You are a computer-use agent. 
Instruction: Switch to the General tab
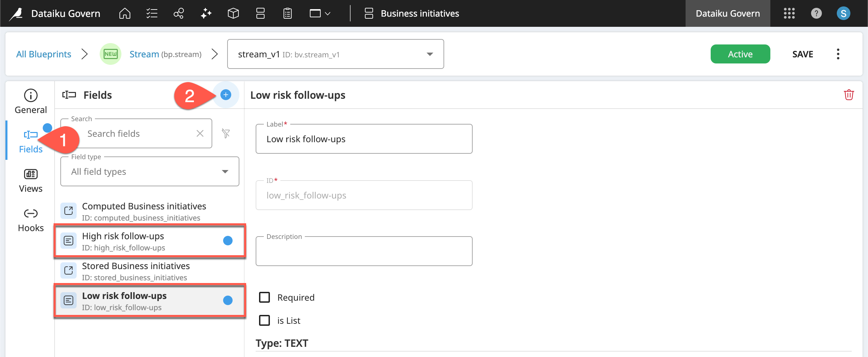coord(31,101)
